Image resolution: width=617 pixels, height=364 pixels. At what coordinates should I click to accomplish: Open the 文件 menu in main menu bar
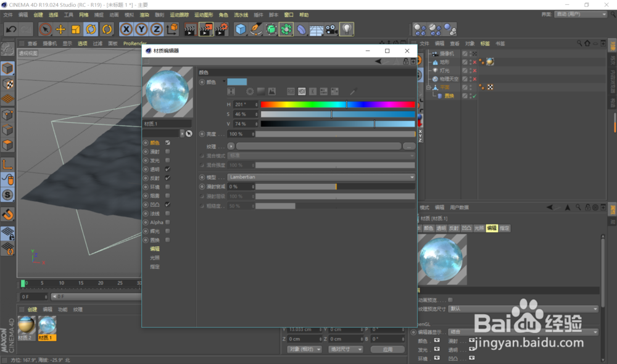(8, 15)
